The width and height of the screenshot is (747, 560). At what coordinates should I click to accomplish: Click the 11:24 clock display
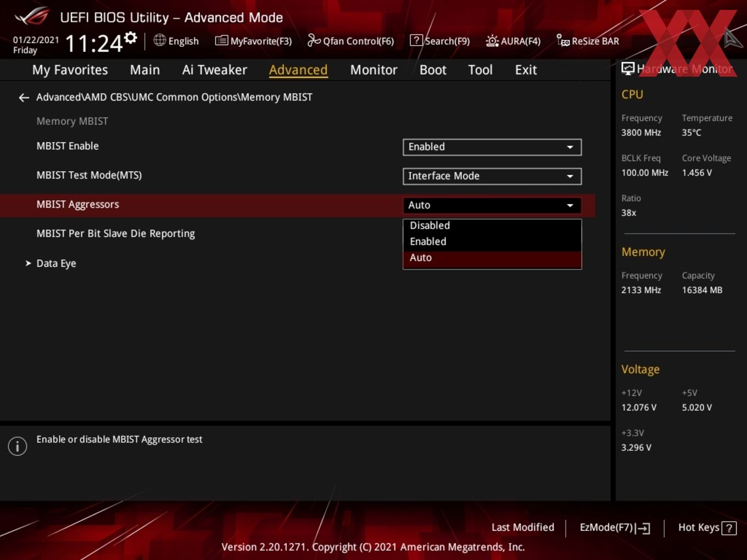click(94, 43)
